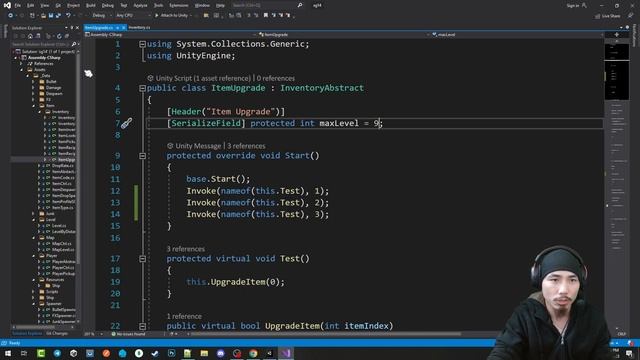Click the Live Share button
The height and width of the screenshot is (360, 640).
608,16
